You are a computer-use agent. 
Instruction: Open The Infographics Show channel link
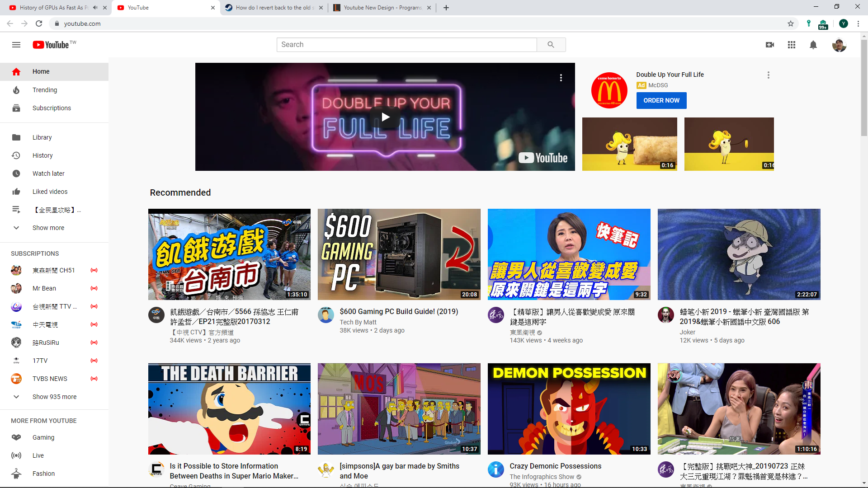point(542,477)
